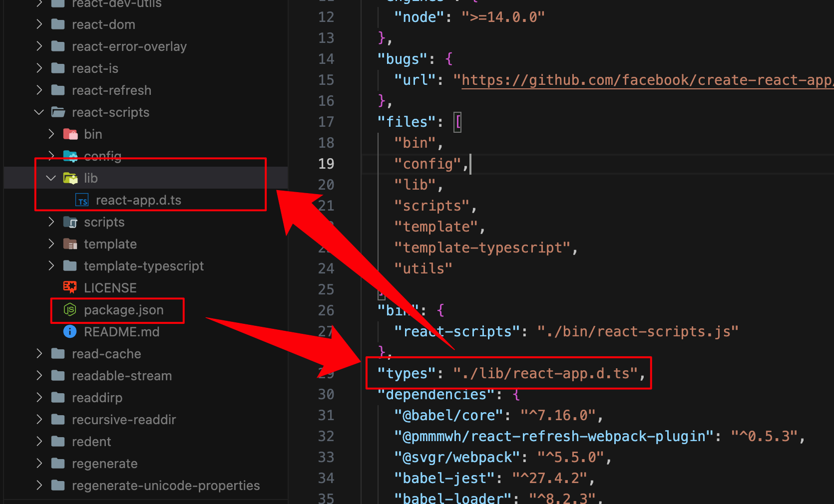This screenshot has height=504, width=834.
Task: Click the "dependencies" key text
Action: [436, 395]
